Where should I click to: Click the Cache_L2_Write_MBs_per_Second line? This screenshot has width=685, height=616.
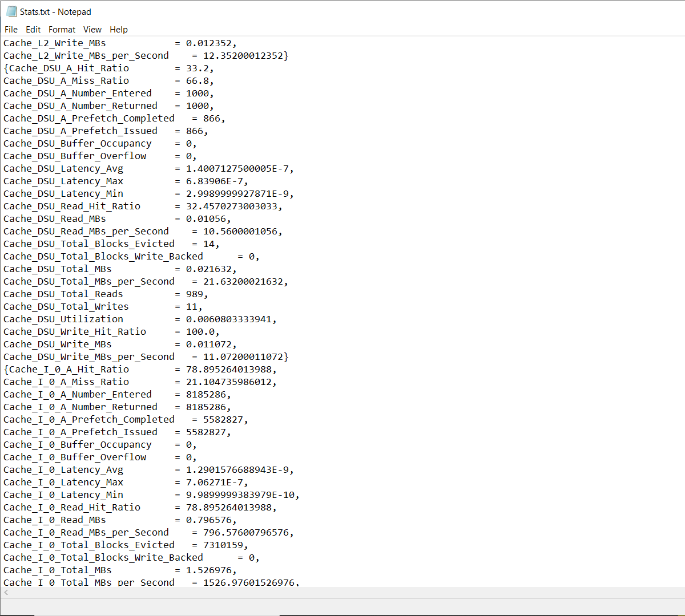click(146, 56)
